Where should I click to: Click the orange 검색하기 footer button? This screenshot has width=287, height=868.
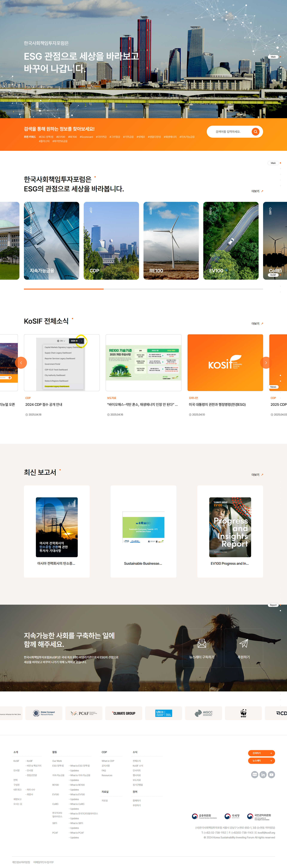pyautogui.click(x=261, y=753)
